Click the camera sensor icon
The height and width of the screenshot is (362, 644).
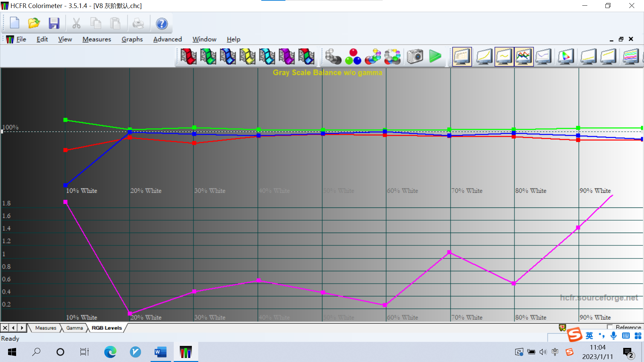[x=415, y=56]
